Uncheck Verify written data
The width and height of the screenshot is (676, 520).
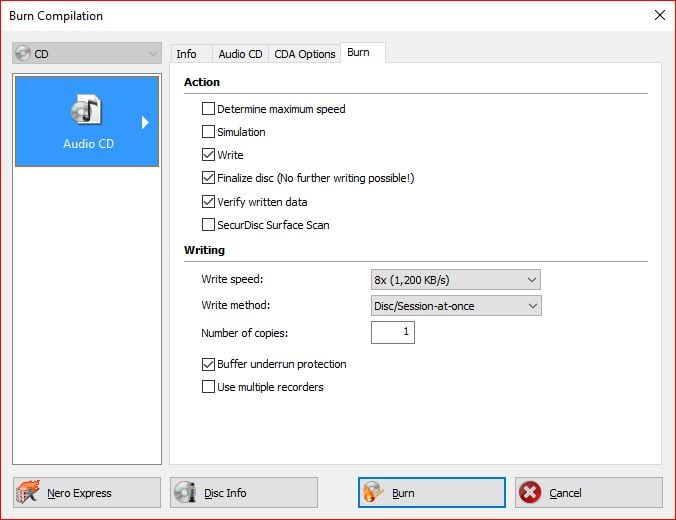pos(209,202)
